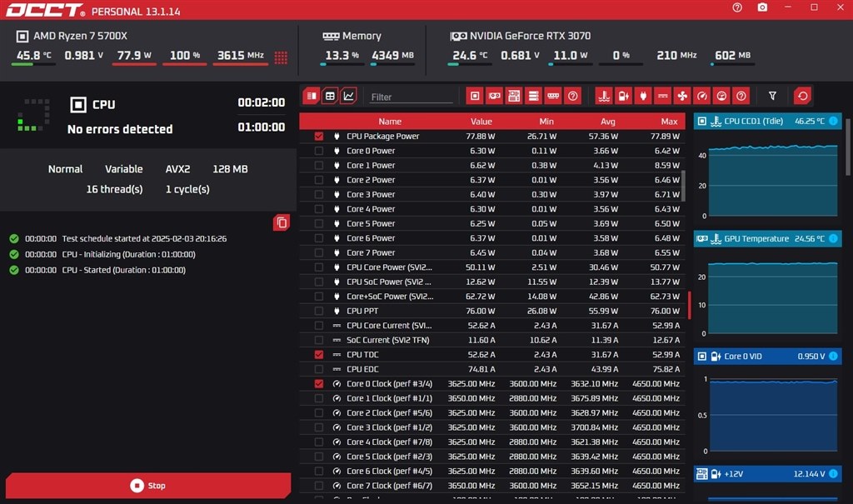
Task: Sort sensors by Value column
Action: point(481,122)
